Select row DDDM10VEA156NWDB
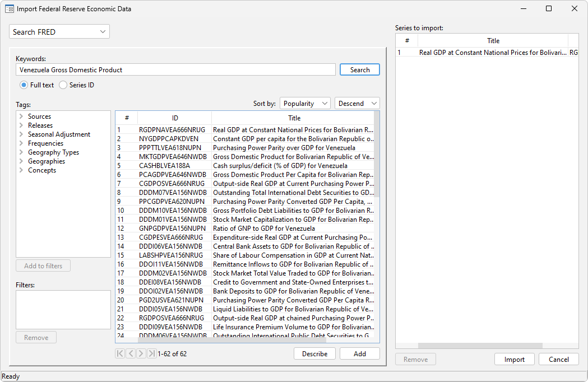This screenshot has width=588, height=382. [245, 211]
